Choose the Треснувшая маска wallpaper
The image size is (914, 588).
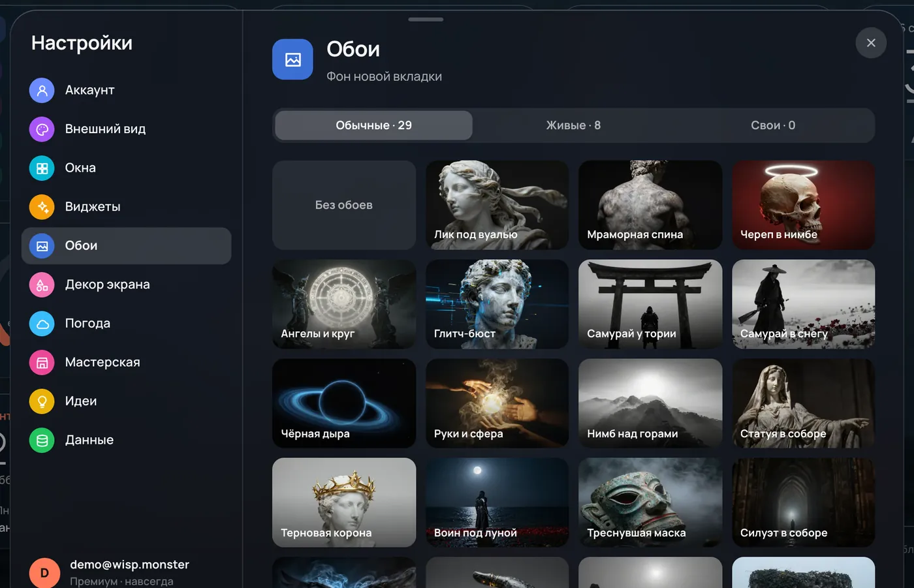coord(650,503)
